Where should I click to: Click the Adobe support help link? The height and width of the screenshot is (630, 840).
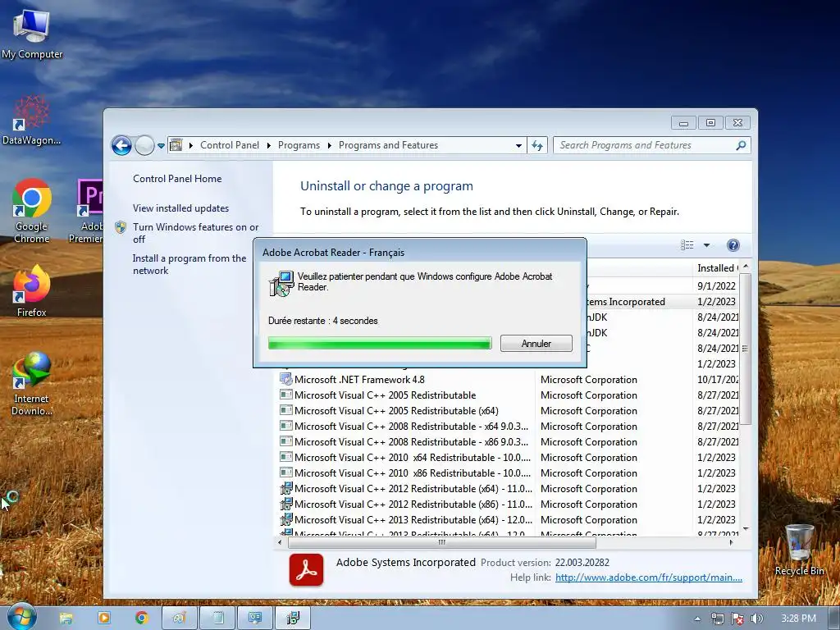coord(649,577)
